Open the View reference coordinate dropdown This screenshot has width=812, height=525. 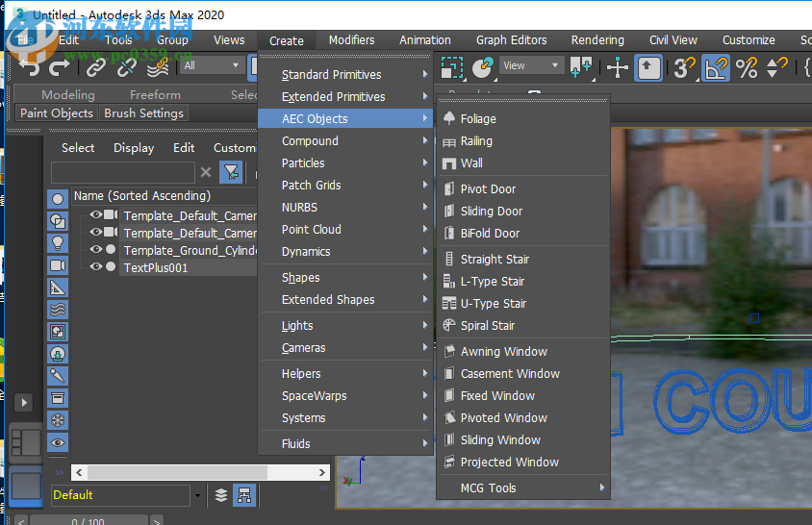click(532, 65)
